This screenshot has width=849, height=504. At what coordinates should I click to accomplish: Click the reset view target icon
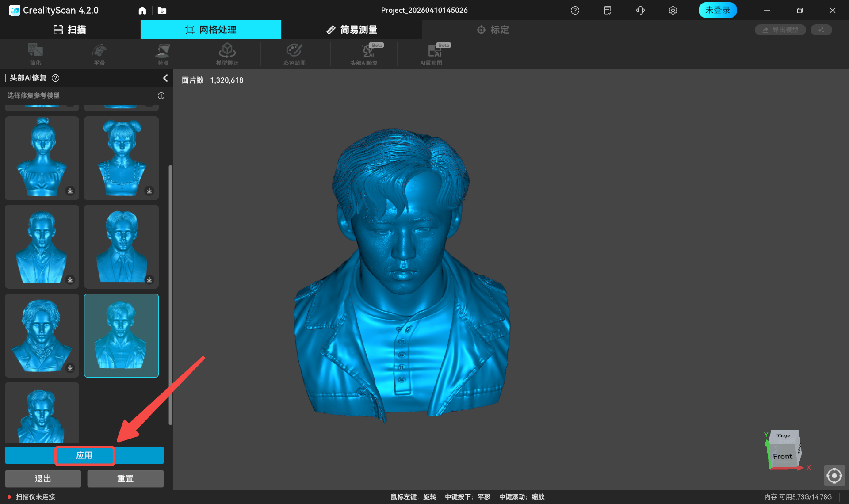pyautogui.click(x=834, y=476)
